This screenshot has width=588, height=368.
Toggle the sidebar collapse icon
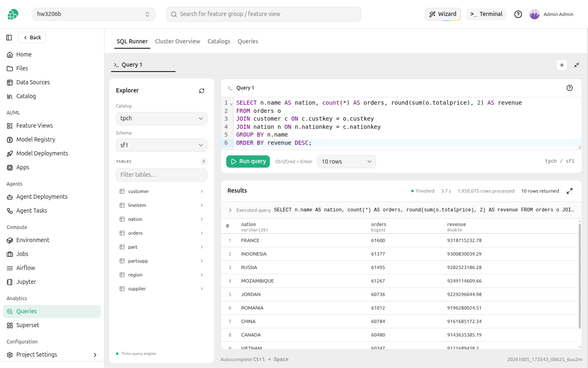click(x=9, y=38)
